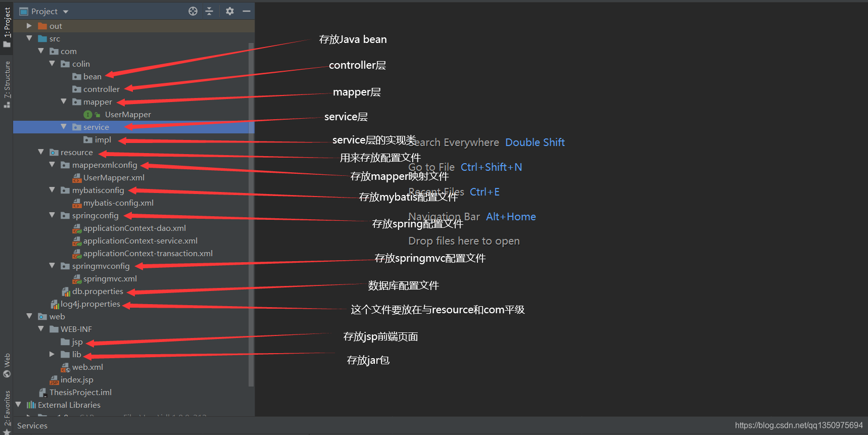868x435 pixels.
Task: Click the web.xml file icon
Action: (66, 367)
